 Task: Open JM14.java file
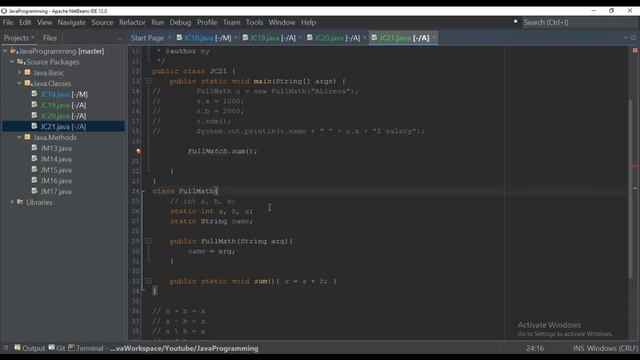click(x=56, y=159)
